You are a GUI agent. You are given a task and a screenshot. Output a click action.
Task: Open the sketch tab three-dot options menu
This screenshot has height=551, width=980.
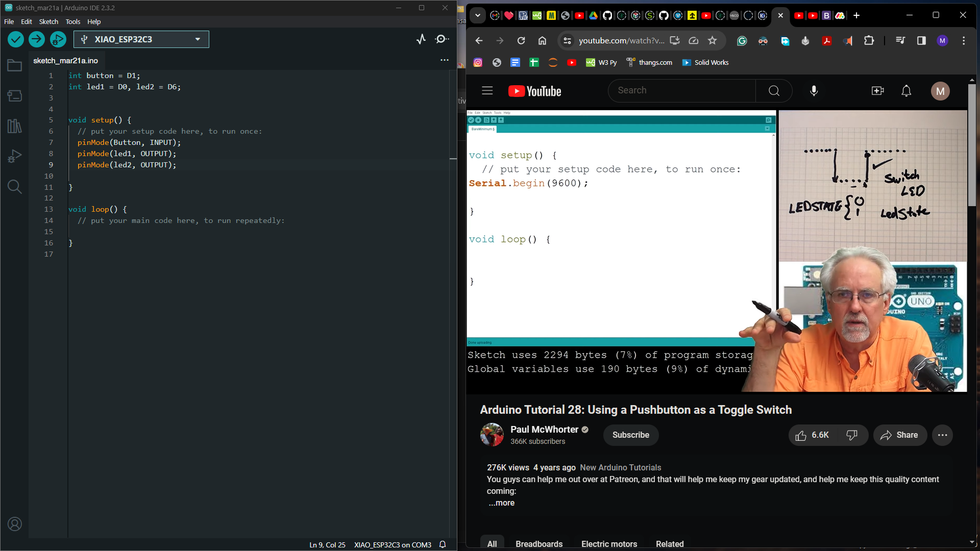445,60
